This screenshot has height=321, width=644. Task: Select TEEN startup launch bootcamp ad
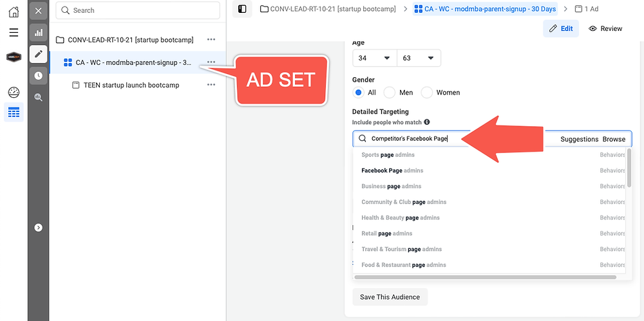pyautogui.click(x=131, y=86)
